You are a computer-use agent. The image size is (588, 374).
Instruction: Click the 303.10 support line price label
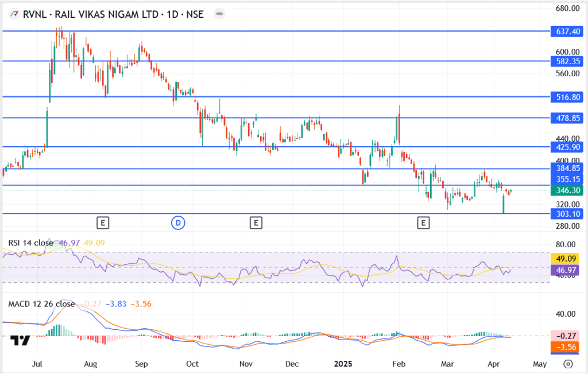click(x=566, y=214)
